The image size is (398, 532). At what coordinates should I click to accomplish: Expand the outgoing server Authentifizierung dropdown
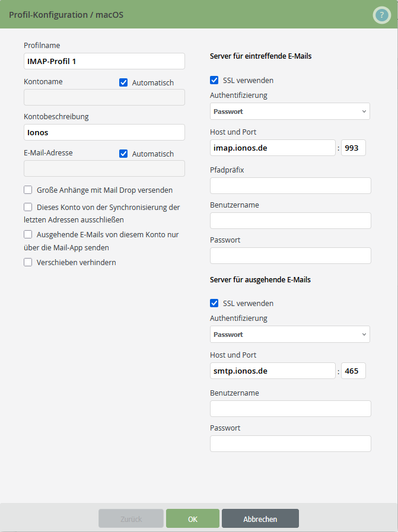[289, 334]
